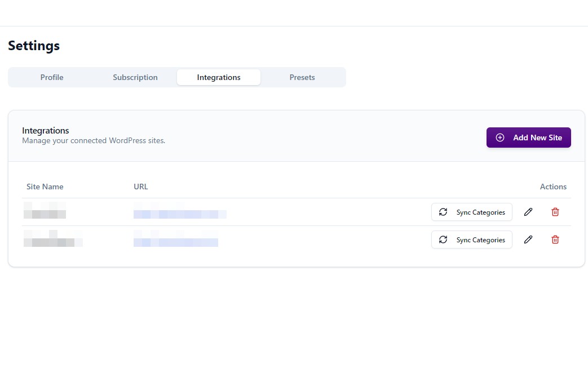Select the second site's name cell
Screen dimensions: 588x377
[x=53, y=241]
